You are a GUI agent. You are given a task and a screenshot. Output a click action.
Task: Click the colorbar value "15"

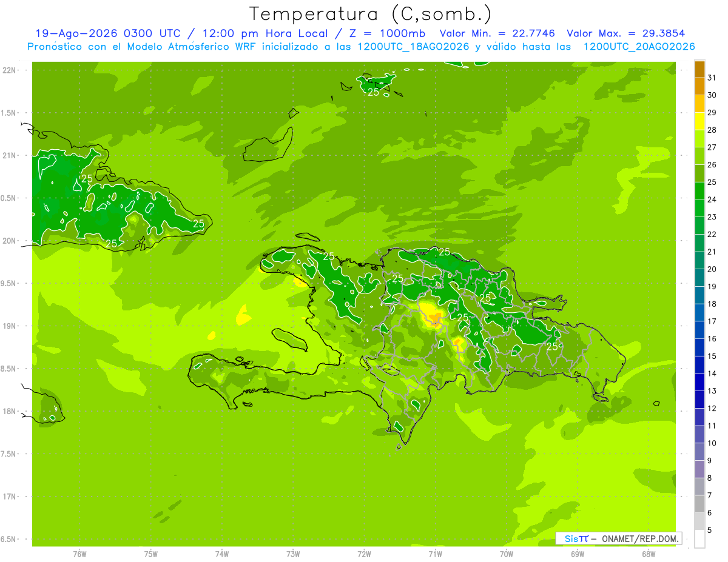click(x=712, y=356)
